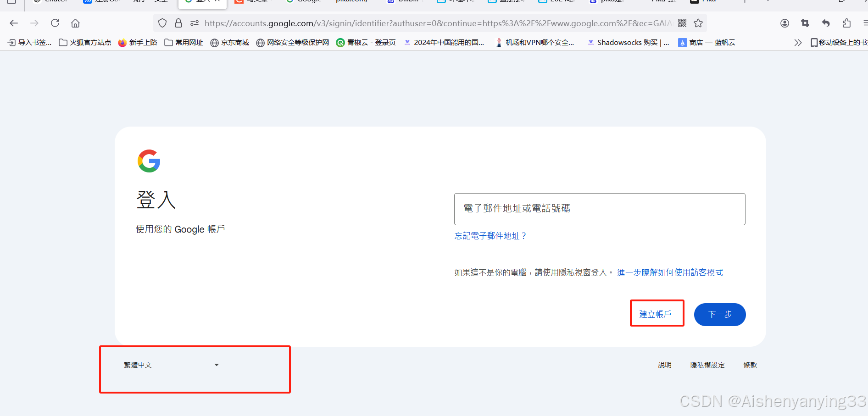Screen dimensions: 868x416
Task: Launch the screenshot crop tool
Action: click(805, 23)
